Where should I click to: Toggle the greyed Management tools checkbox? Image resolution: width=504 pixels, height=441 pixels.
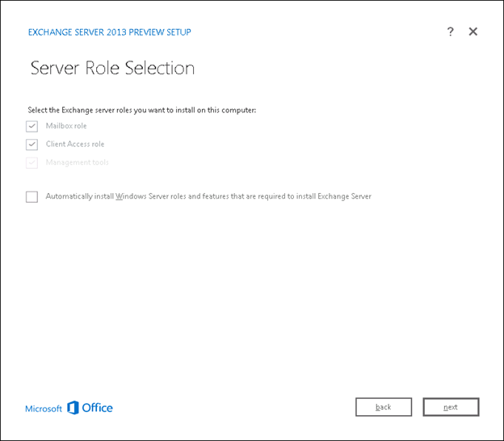click(x=32, y=162)
